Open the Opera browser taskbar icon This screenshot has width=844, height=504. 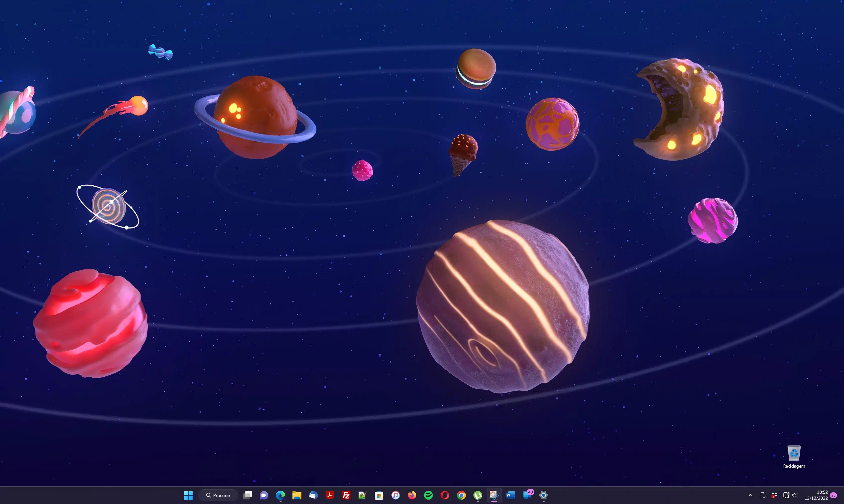445,495
